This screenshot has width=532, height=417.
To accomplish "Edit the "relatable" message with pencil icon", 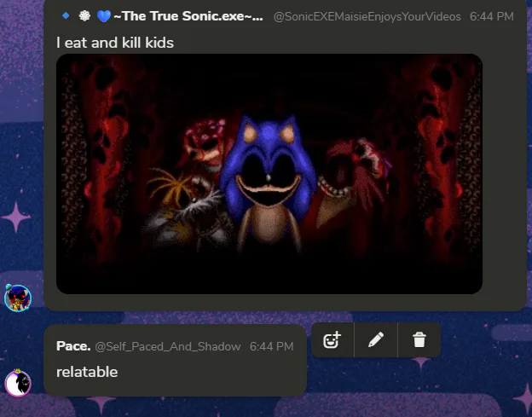I will (376, 340).
